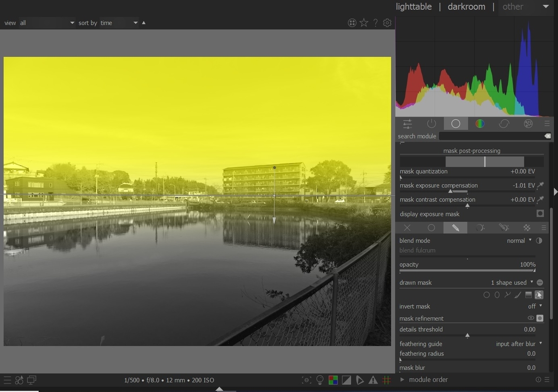Viewport: 558px width, 392px height.
Task: Toggle mask visibility eye icon
Action: tap(531, 318)
